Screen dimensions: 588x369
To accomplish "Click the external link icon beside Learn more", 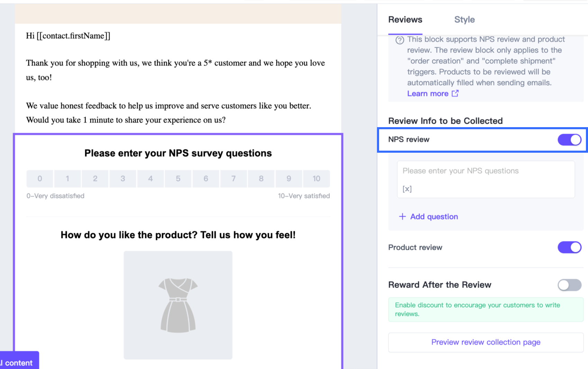I will [455, 93].
